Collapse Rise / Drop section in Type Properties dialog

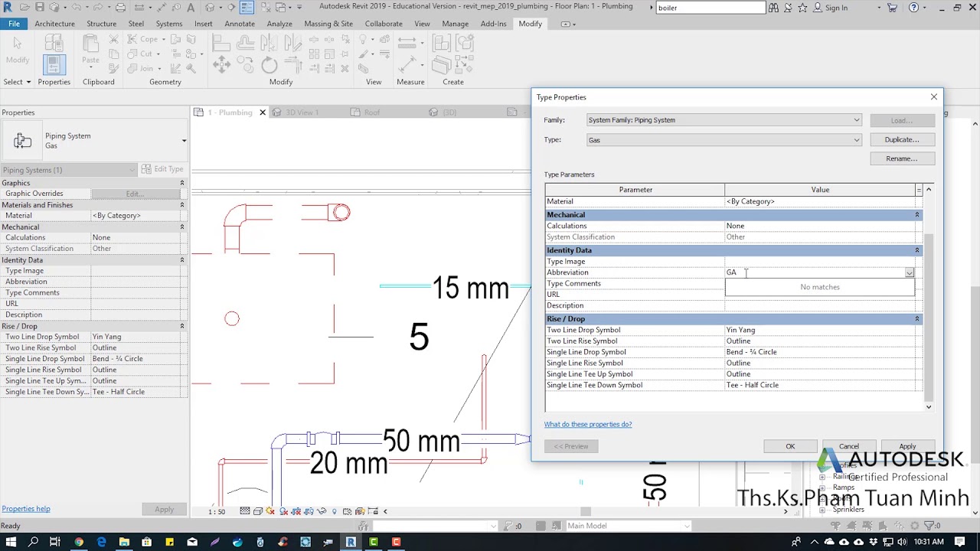pos(916,319)
